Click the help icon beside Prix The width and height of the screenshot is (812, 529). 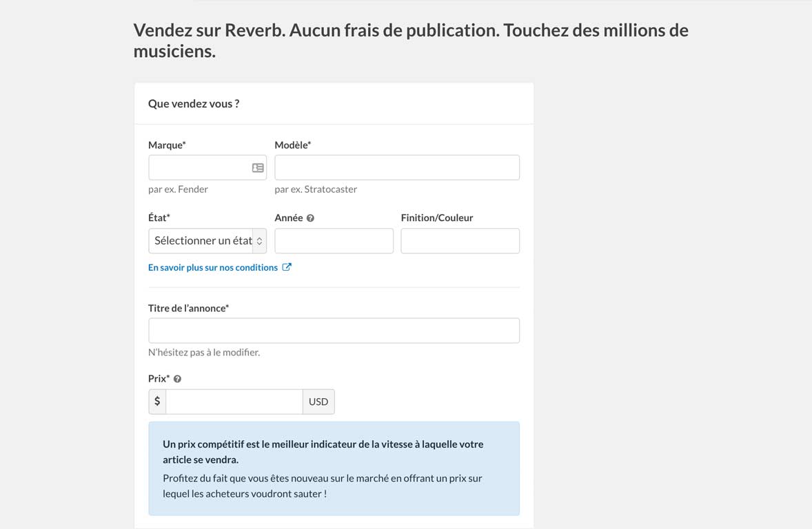[x=177, y=379]
